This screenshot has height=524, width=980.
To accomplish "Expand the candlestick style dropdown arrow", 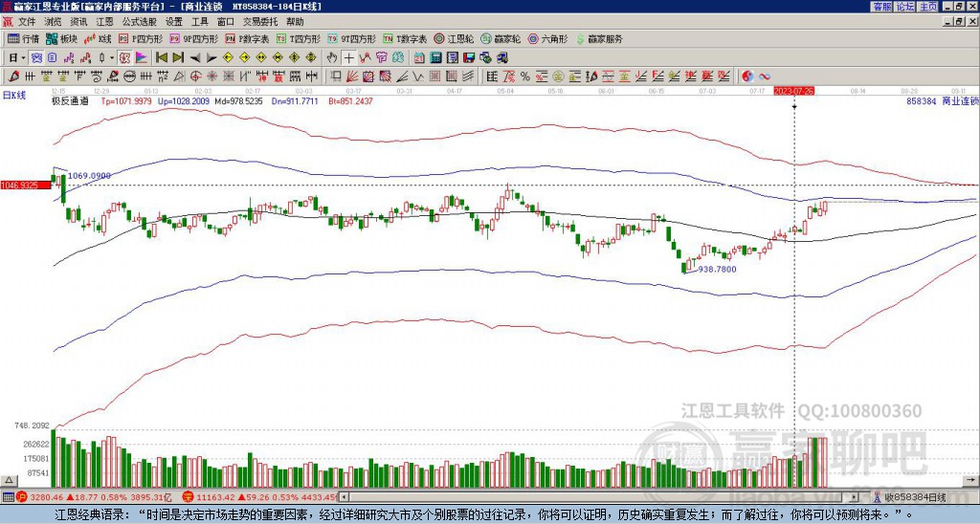I will point(112,58).
